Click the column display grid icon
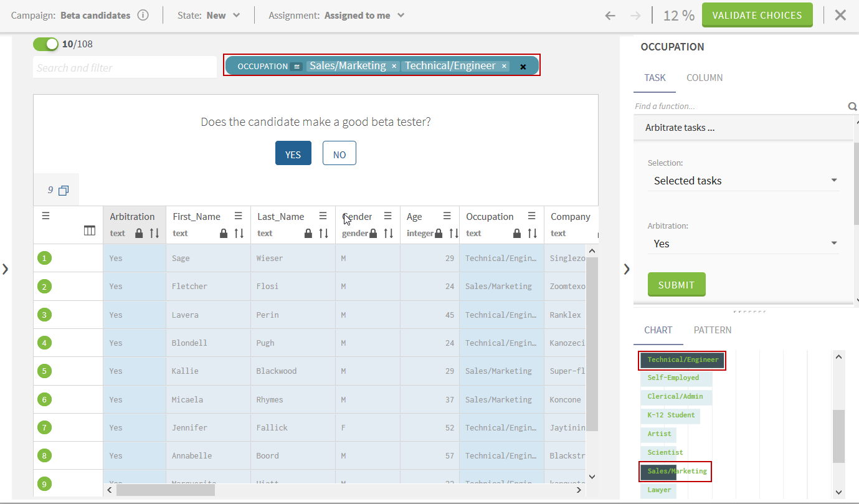Viewport: 859px width, 504px height. click(90, 231)
